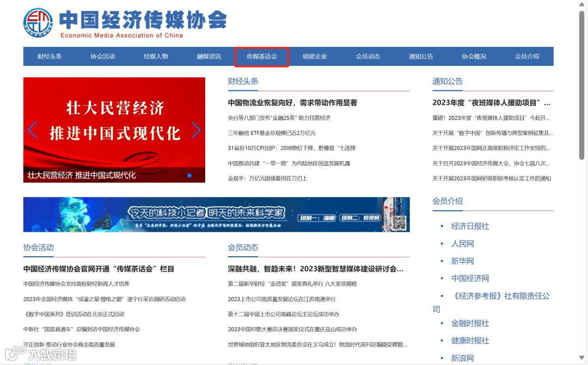Open headline 深融共融，智趋未来！2023新型智慧媒体建设研讨会
The height and width of the screenshot is (365, 588).
(x=315, y=269)
